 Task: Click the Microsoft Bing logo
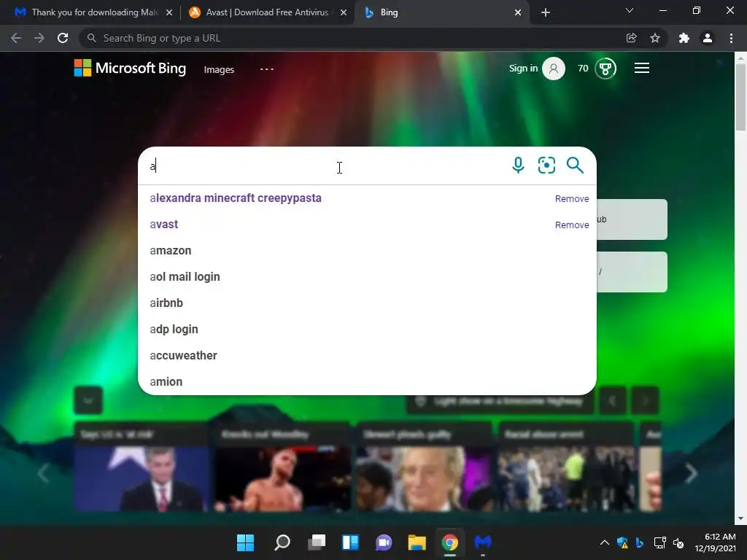tap(130, 68)
